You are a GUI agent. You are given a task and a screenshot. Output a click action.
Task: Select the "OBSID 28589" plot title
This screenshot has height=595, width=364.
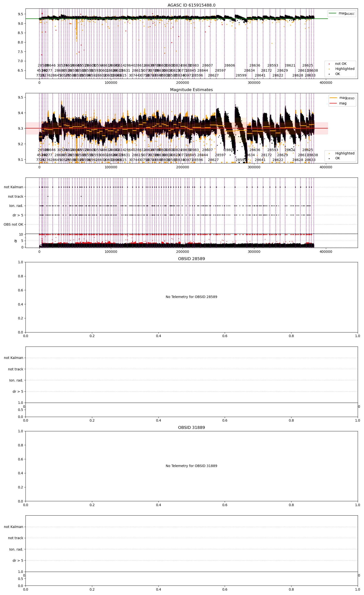[191, 259]
